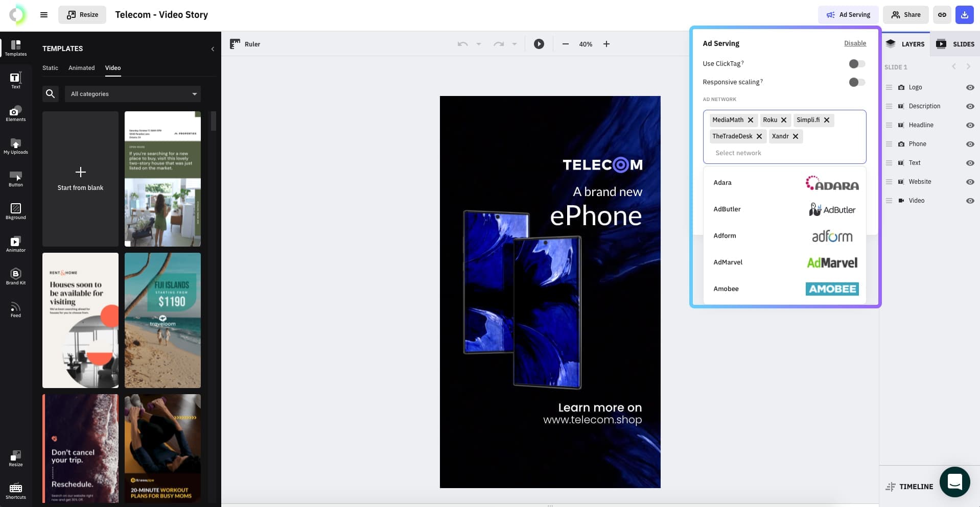Screen dimensions: 980x507
Task: Click the play preview button
Action: pyautogui.click(x=539, y=44)
